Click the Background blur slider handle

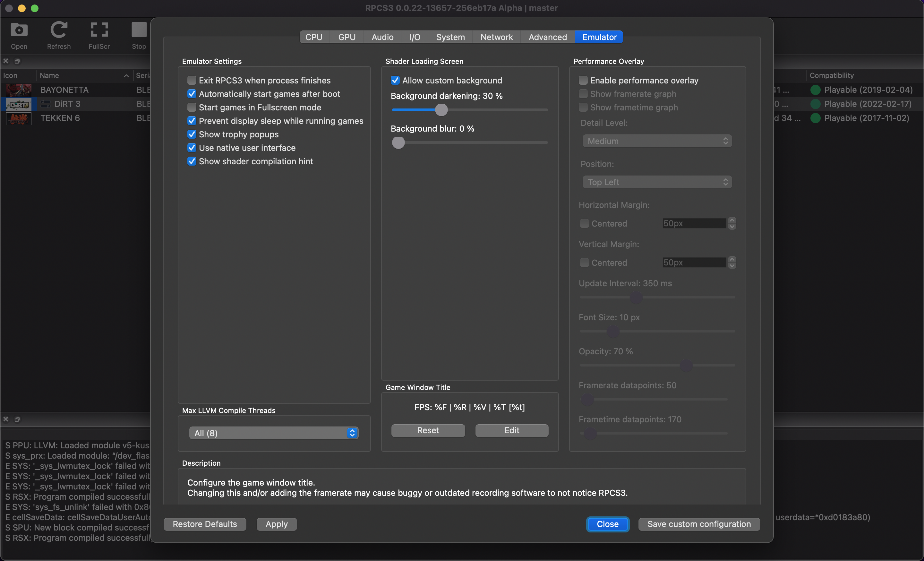click(x=398, y=142)
